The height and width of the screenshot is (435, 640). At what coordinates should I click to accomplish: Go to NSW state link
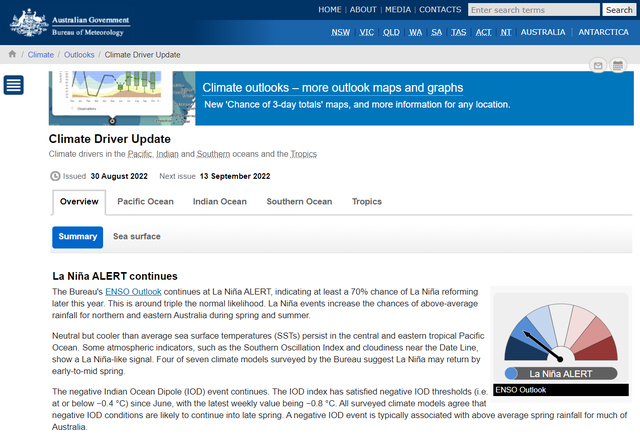[x=341, y=32]
